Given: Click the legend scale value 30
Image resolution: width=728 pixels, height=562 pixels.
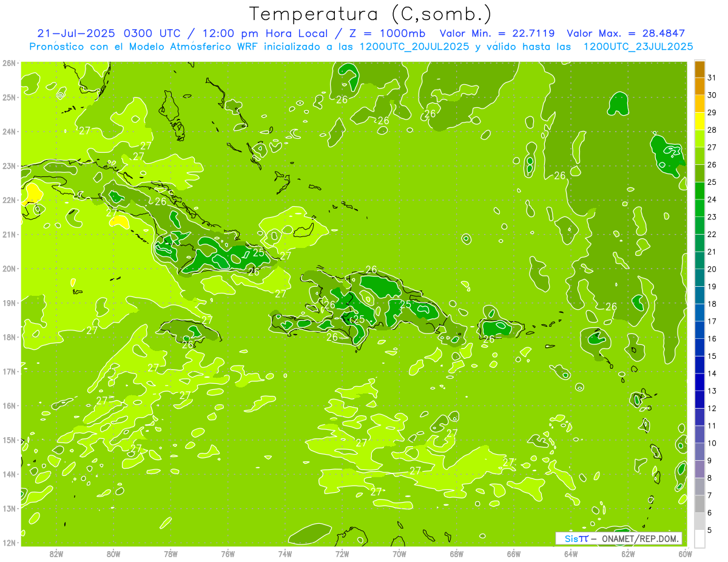Looking at the screenshot, I should (x=712, y=95).
